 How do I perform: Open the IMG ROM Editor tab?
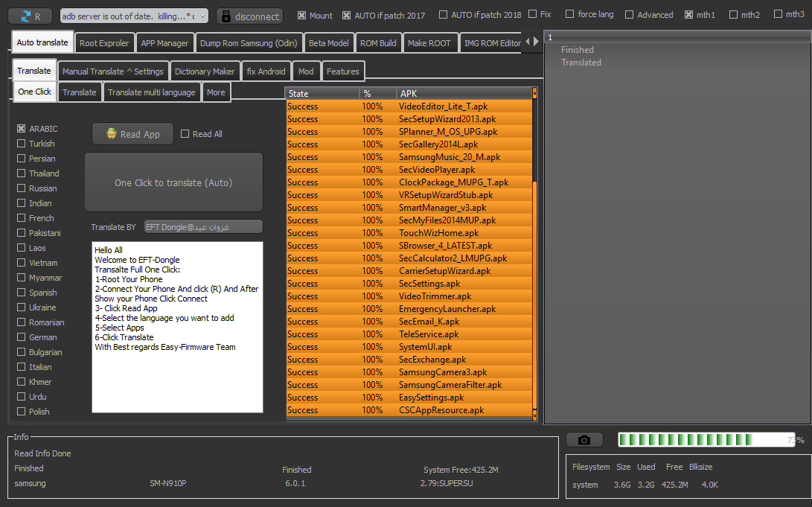point(491,43)
